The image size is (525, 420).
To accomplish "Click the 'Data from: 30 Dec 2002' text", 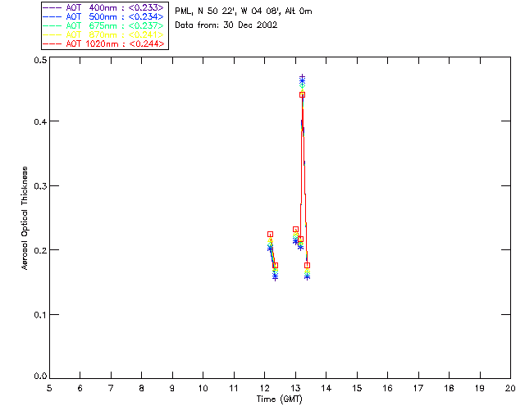I will (x=226, y=25).
